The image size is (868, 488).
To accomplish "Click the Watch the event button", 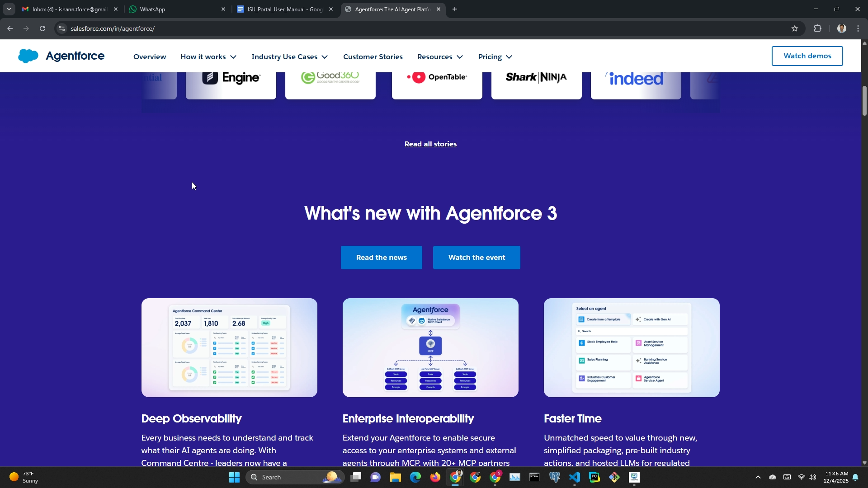I will (476, 258).
